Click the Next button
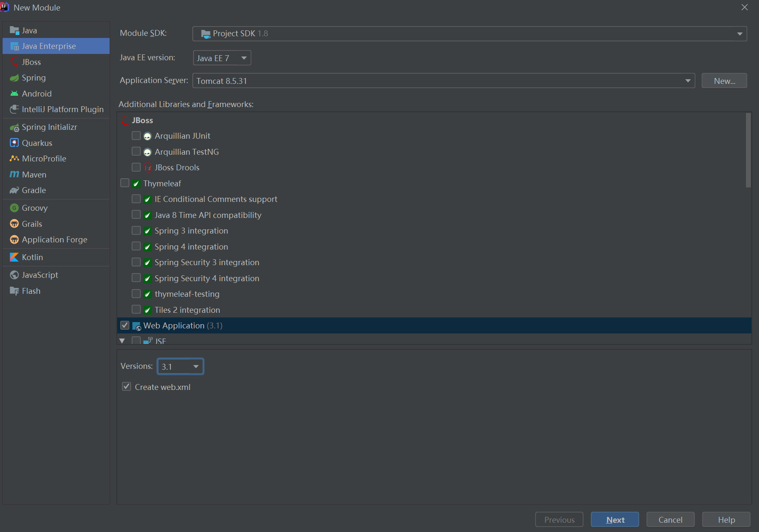The image size is (759, 532). [x=615, y=520]
